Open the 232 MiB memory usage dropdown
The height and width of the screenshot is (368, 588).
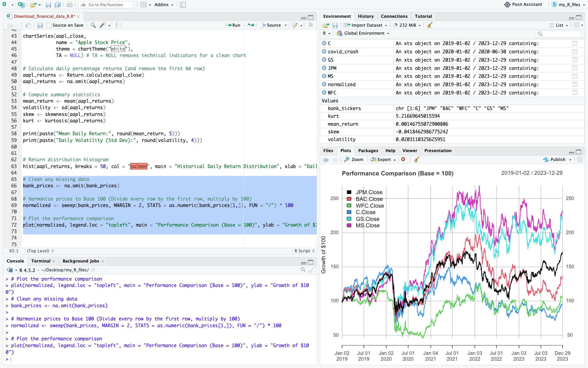(x=407, y=25)
